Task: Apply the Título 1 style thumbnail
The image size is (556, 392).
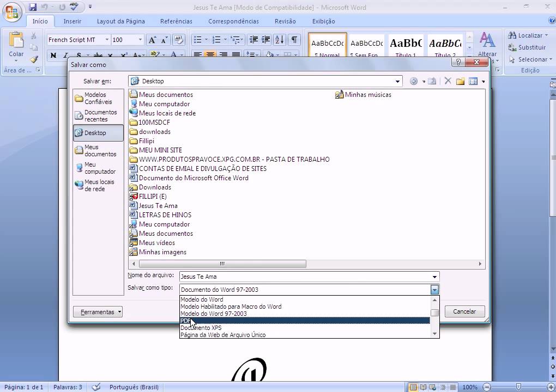Action: pos(406,45)
